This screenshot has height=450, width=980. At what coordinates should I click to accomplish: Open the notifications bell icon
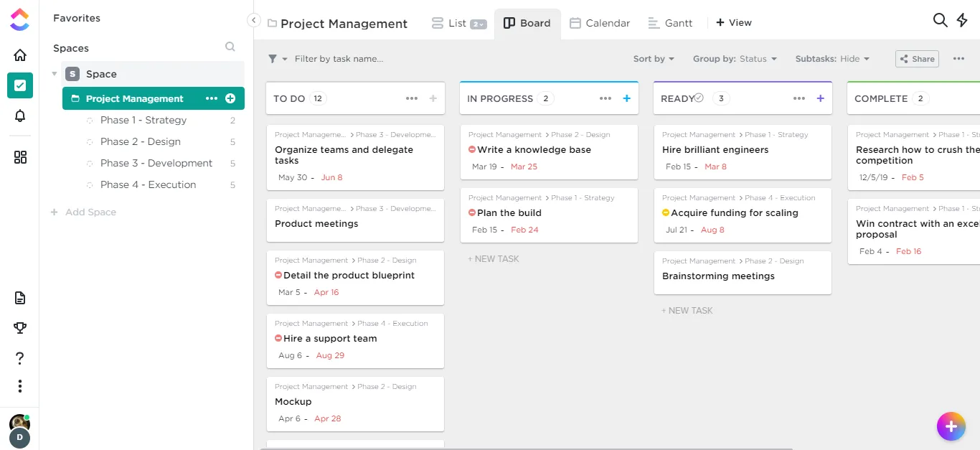coord(19,115)
